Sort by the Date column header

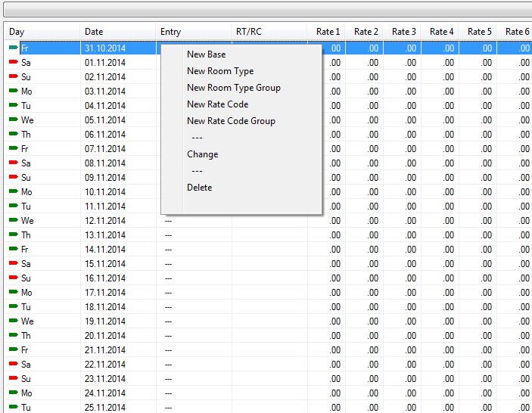pos(117,32)
